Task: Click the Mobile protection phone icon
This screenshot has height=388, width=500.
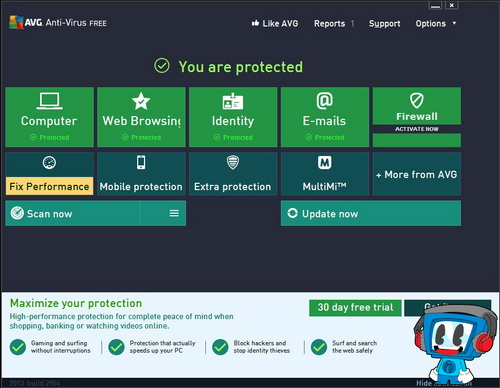Action: pyautogui.click(x=141, y=162)
